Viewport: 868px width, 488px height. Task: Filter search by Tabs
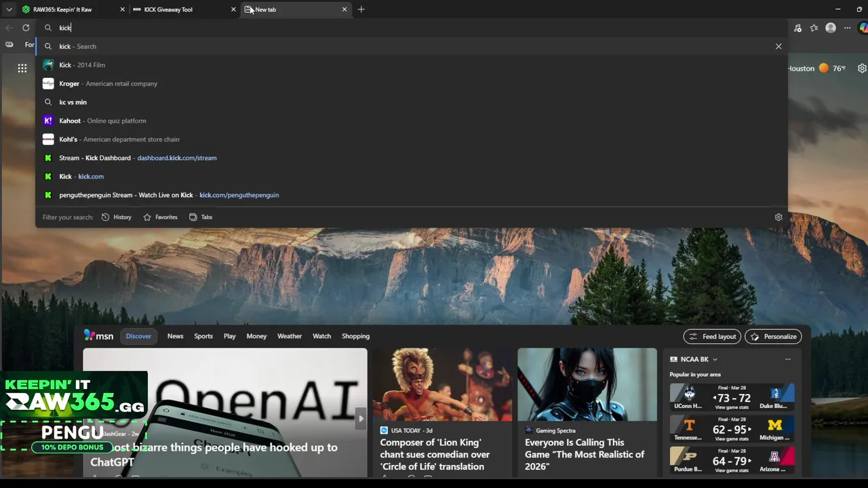point(201,217)
